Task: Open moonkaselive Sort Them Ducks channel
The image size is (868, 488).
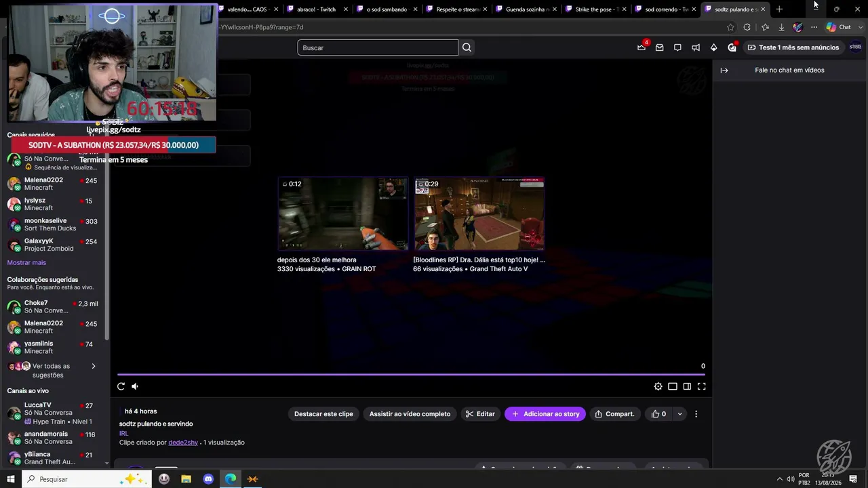Action: pyautogui.click(x=54, y=224)
